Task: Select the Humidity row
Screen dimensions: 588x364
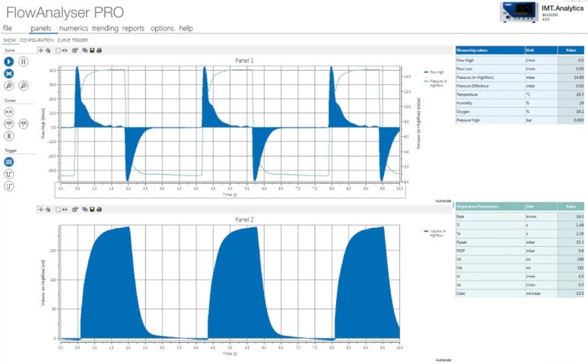Action: 520,103
